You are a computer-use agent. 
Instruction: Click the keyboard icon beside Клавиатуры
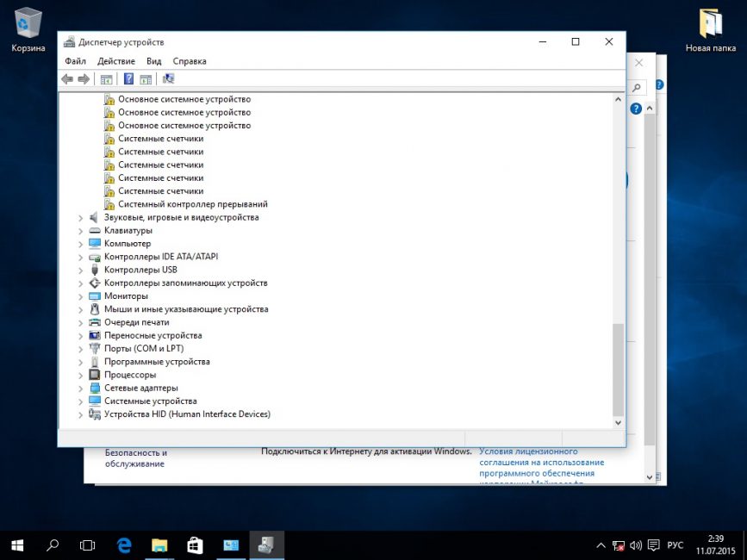coord(94,231)
